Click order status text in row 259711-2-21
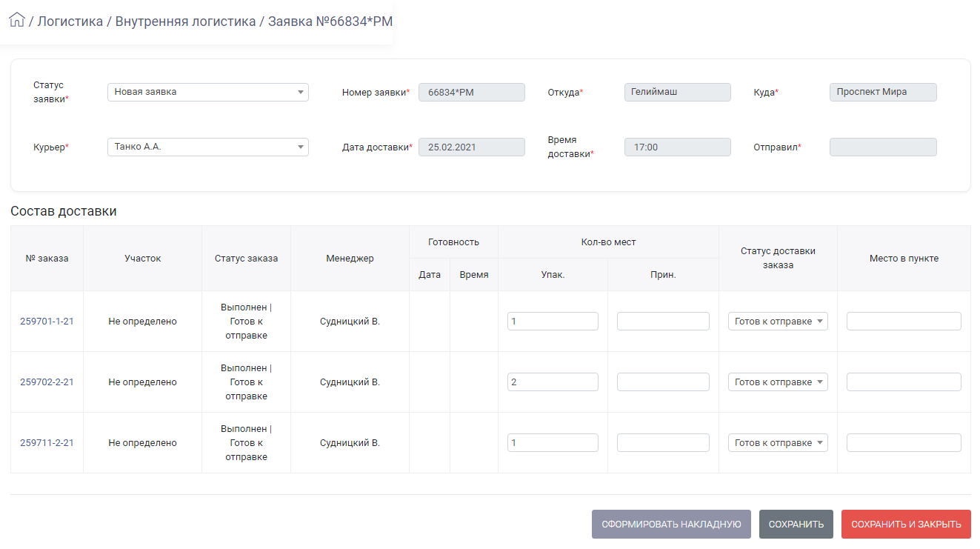Screen dimensions: 980x549 coord(246,443)
